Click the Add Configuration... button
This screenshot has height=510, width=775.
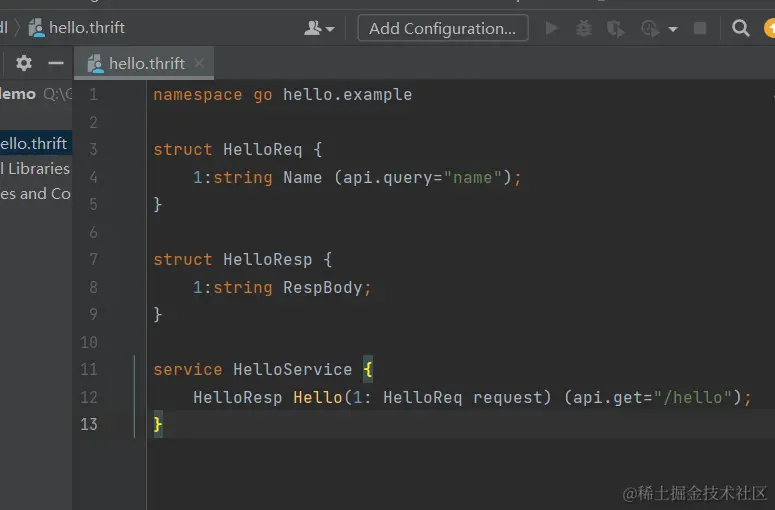443,28
